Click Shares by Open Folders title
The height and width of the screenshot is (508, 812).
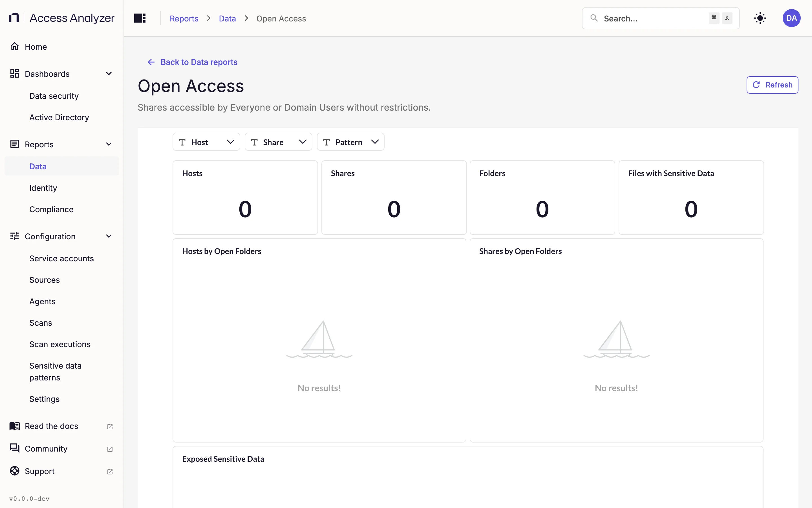click(x=520, y=251)
